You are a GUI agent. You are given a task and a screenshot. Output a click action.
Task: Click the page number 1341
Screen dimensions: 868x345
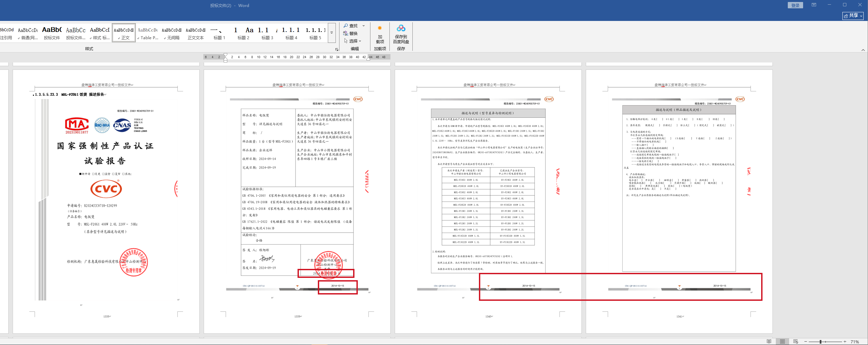click(679, 316)
